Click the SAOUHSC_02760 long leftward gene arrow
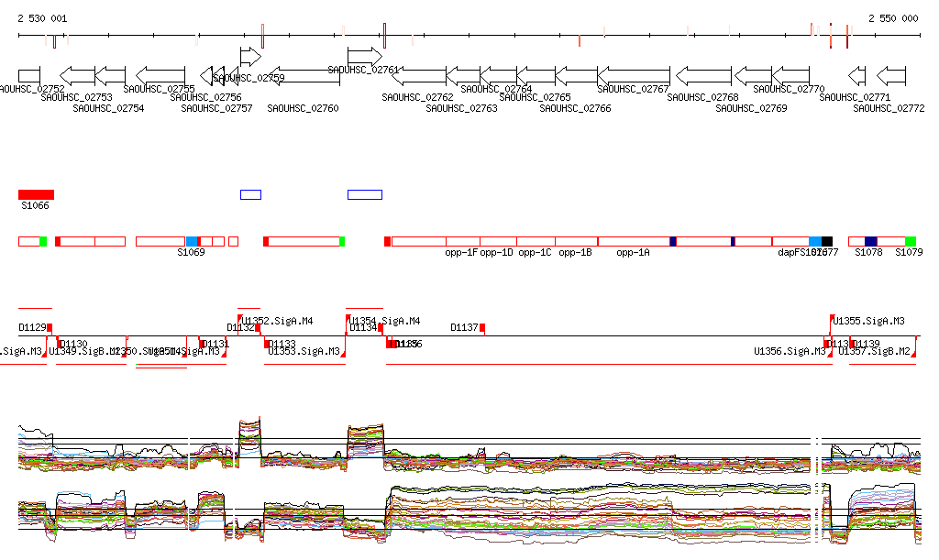This screenshot has height=560, width=939. click(x=303, y=76)
